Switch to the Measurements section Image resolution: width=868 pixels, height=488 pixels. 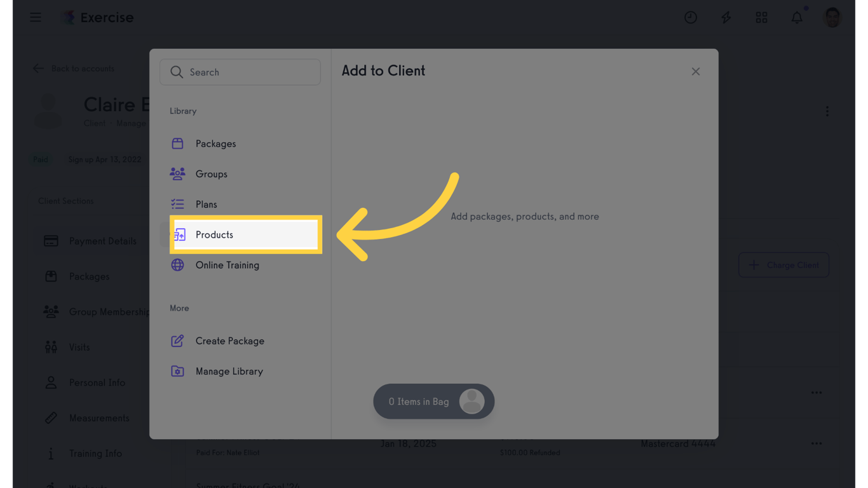[x=99, y=417]
